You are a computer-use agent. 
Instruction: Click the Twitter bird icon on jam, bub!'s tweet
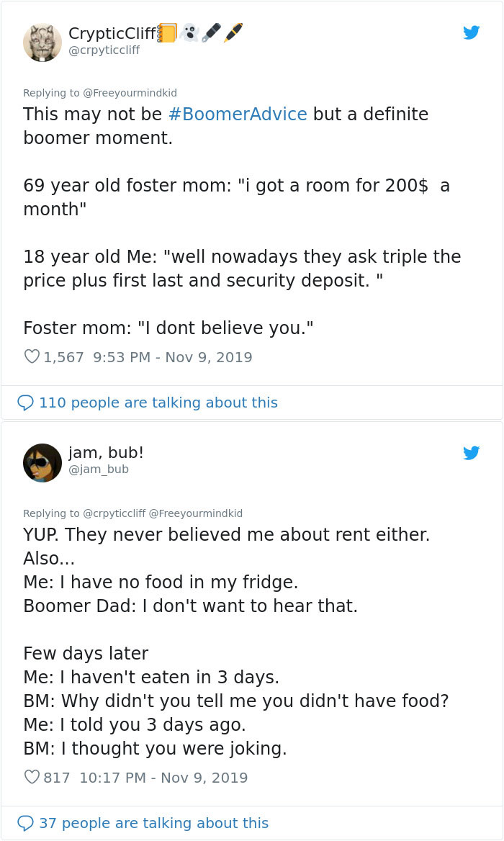(x=472, y=453)
